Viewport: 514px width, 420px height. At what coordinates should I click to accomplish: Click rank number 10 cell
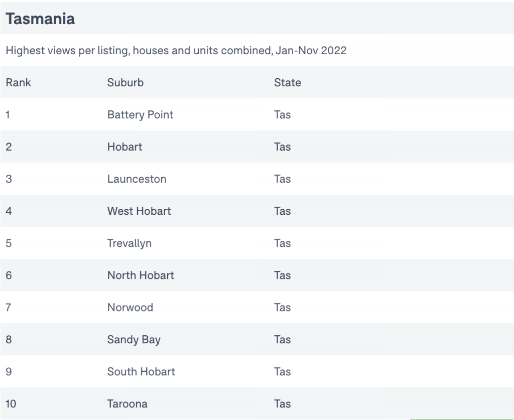(x=11, y=403)
